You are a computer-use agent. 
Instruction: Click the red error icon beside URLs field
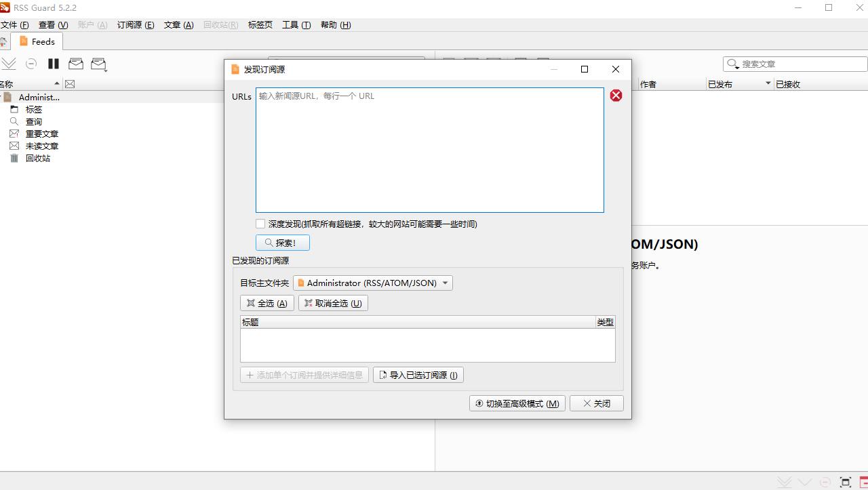(x=616, y=96)
